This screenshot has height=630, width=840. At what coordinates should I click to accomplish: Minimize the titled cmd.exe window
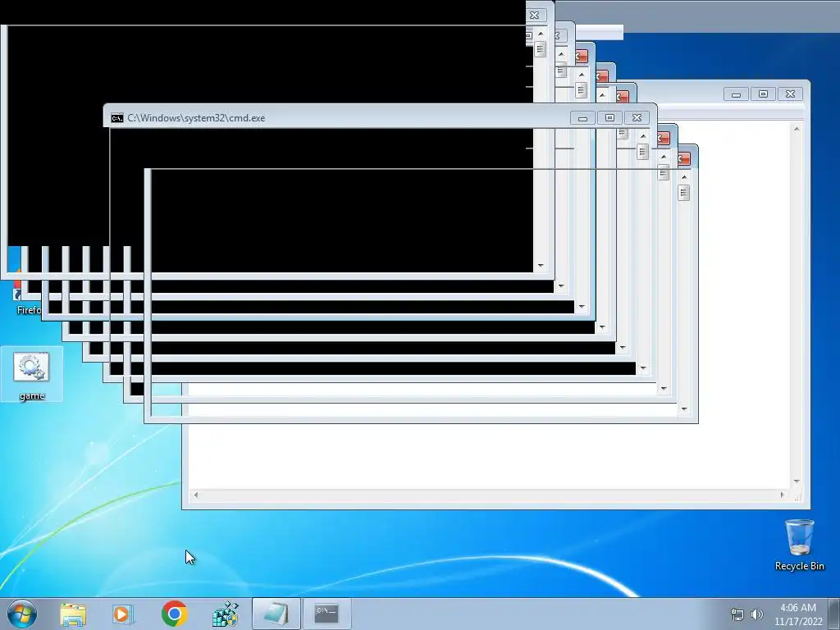coord(582,118)
